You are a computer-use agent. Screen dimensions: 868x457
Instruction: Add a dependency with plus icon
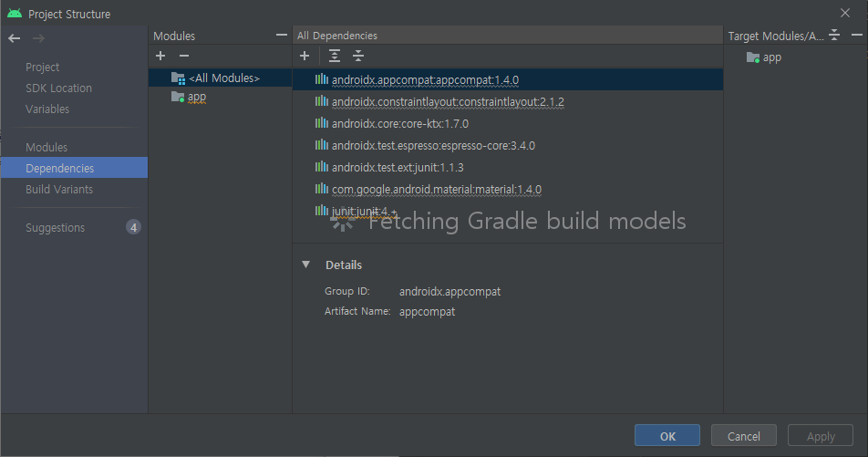click(x=305, y=56)
